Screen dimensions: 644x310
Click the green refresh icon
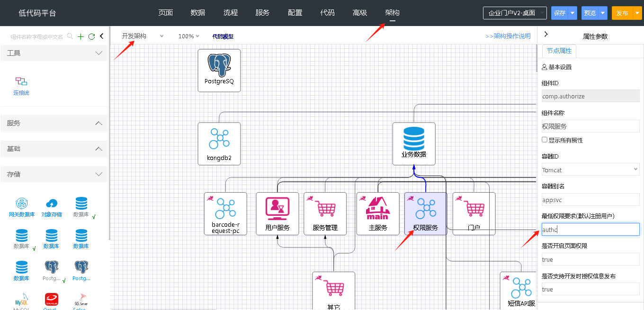coord(91,36)
